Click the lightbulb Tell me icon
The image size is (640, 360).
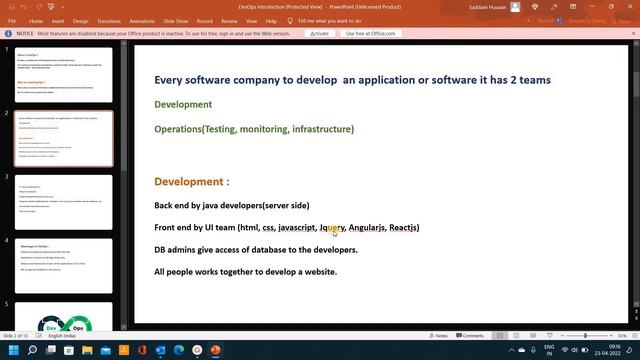(290, 21)
